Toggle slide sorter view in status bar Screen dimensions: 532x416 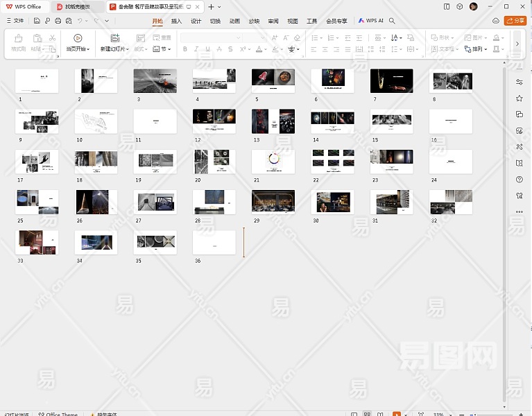(368, 414)
